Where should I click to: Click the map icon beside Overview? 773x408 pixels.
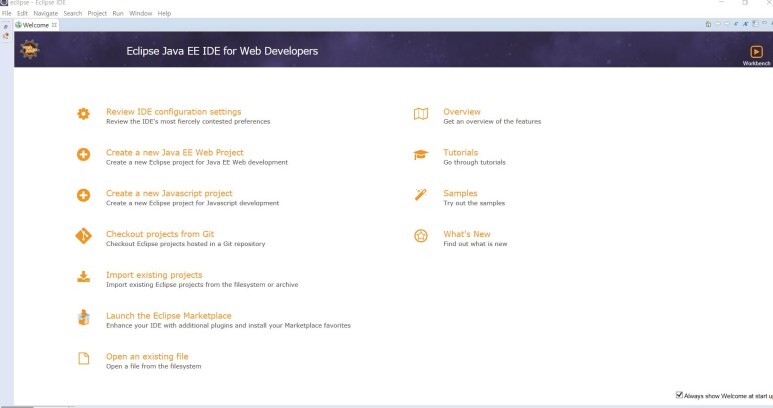click(421, 114)
